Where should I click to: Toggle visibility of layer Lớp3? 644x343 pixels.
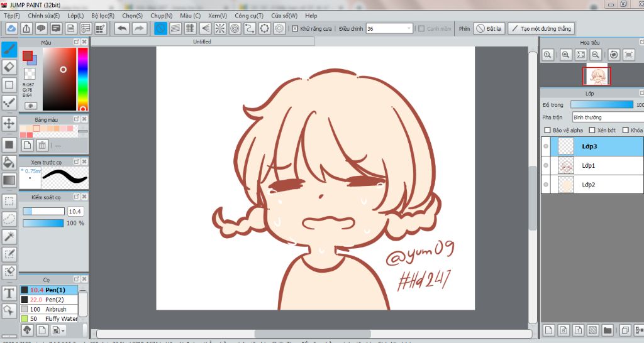pyautogui.click(x=546, y=146)
